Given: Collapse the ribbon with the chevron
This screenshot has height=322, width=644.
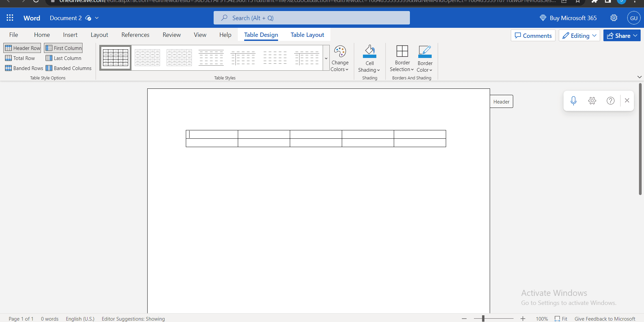Looking at the screenshot, I should (x=639, y=77).
